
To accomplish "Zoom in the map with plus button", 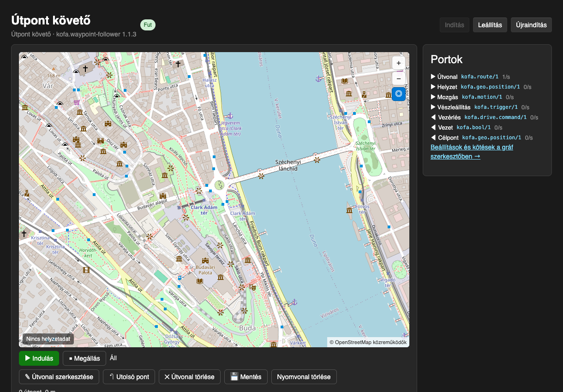I will click(x=399, y=63).
